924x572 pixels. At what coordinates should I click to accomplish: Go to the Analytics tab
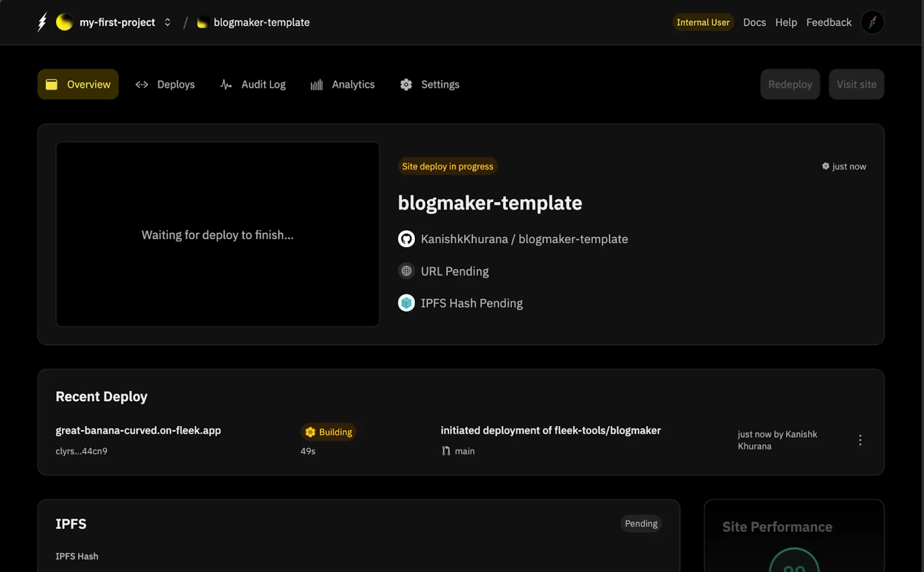342,84
